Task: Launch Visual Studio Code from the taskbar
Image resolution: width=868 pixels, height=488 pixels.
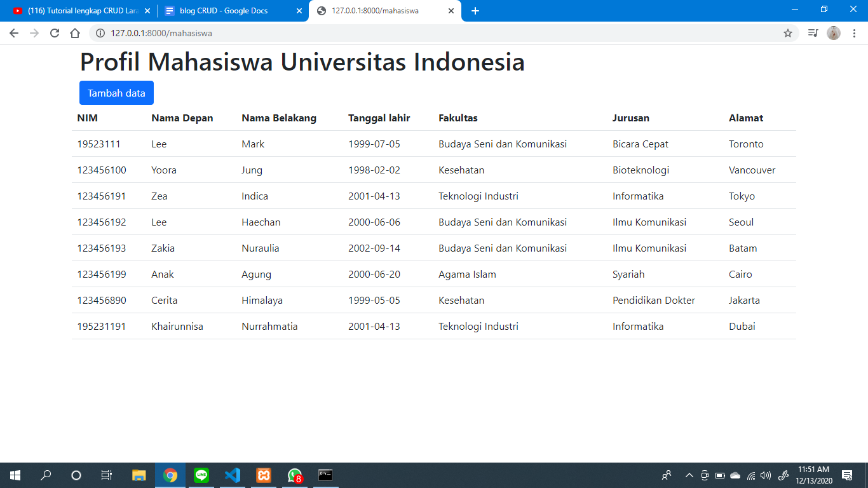Action: coord(232,475)
